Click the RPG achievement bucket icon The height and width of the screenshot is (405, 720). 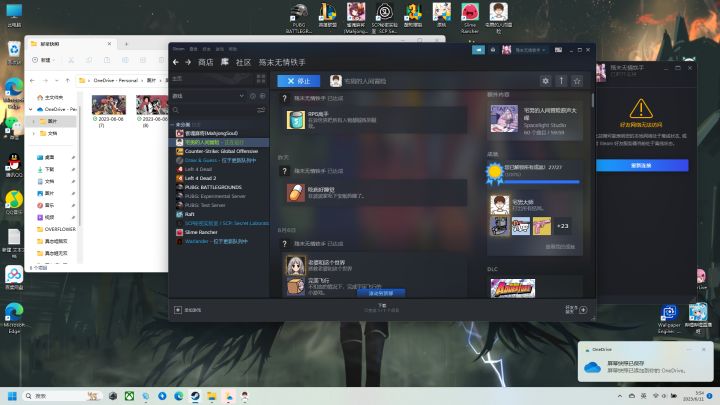[x=296, y=120]
